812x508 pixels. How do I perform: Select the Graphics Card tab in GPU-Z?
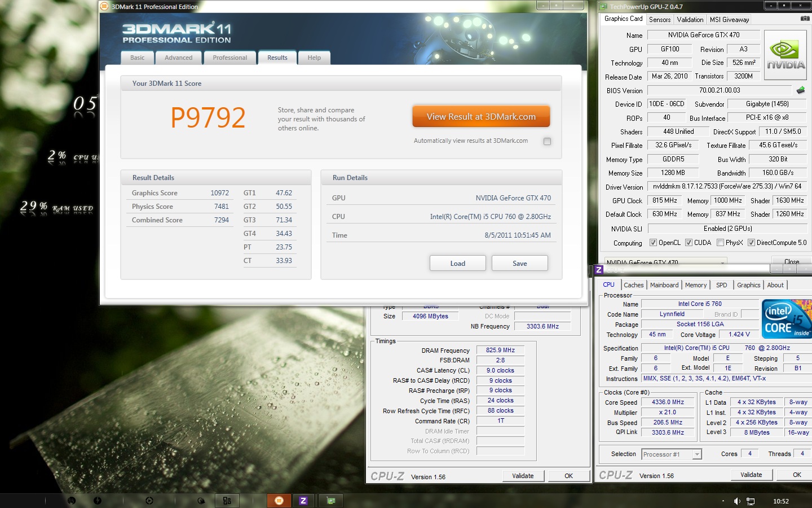click(x=623, y=19)
